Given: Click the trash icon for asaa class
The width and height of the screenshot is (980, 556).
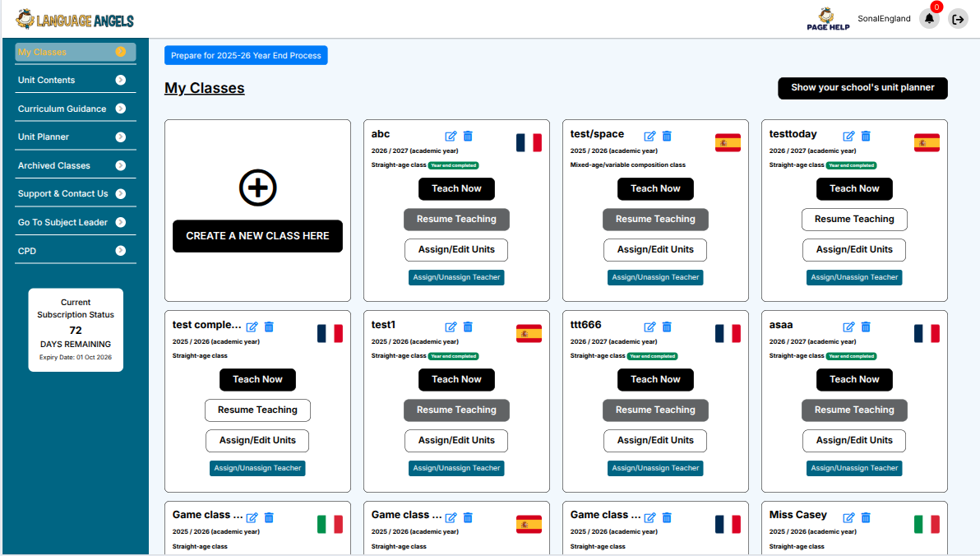Looking at the screenshot, I should pyautogui.click(x=866, y=327).
